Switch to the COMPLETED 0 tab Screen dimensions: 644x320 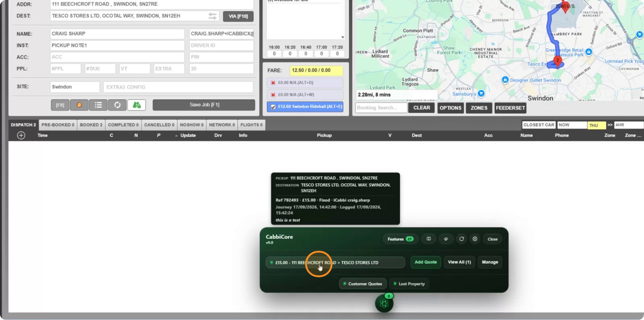click(x=123, y=125)
